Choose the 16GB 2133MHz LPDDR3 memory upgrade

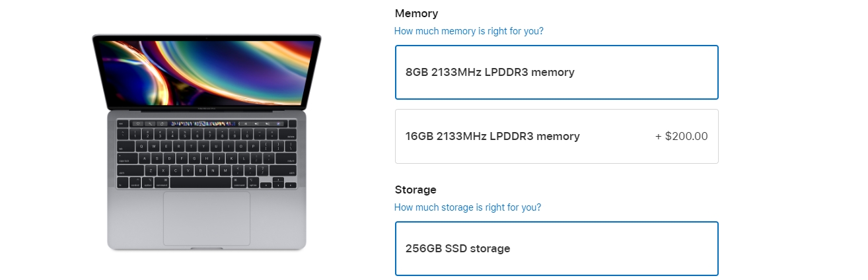point(556,137)
